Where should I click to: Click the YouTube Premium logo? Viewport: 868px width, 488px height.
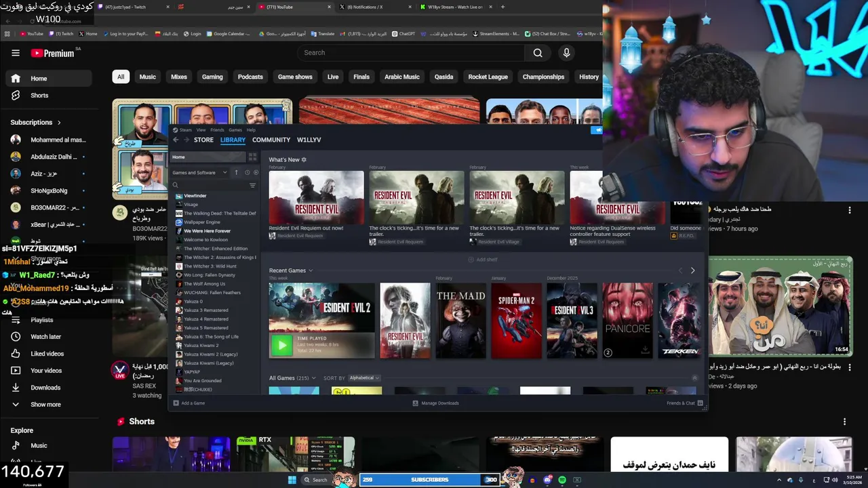coord(52,53)
